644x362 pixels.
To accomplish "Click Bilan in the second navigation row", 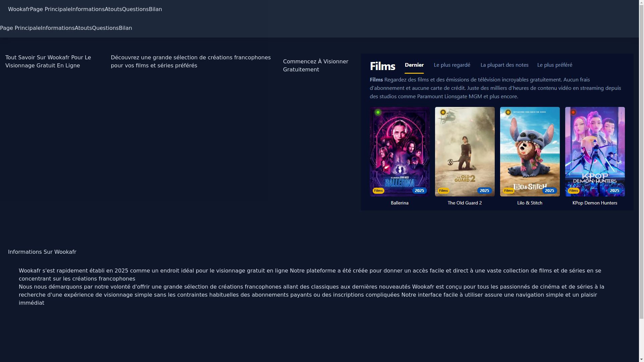I will pyautogui.click(x=125, y=28).
